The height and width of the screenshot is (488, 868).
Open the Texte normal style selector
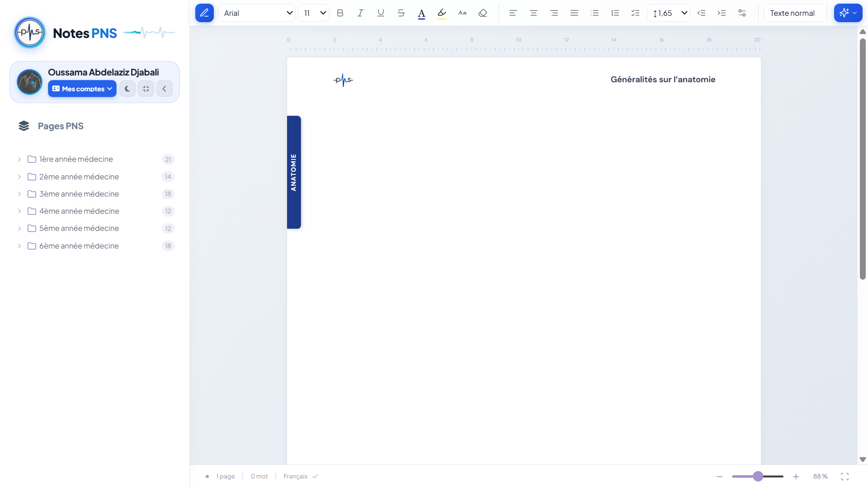pyautogui.click(x=794, y=13)
